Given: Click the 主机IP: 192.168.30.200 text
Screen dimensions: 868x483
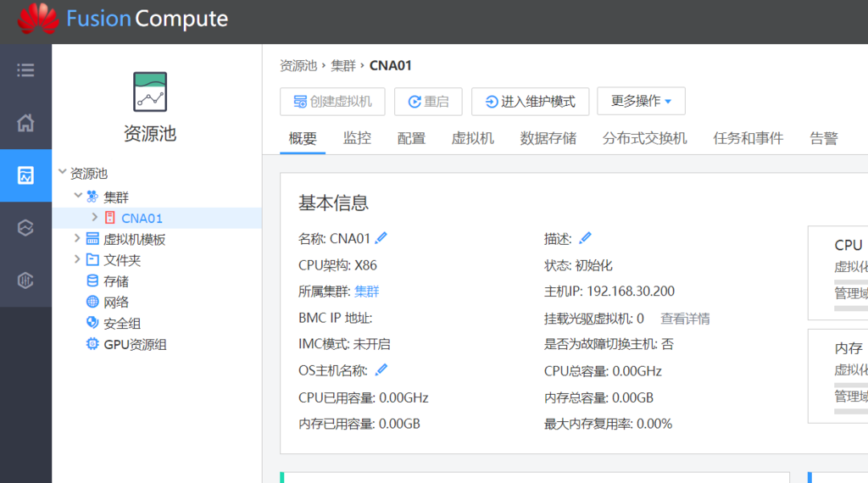Looking at the screenshot, I should (x=609, y=291).
